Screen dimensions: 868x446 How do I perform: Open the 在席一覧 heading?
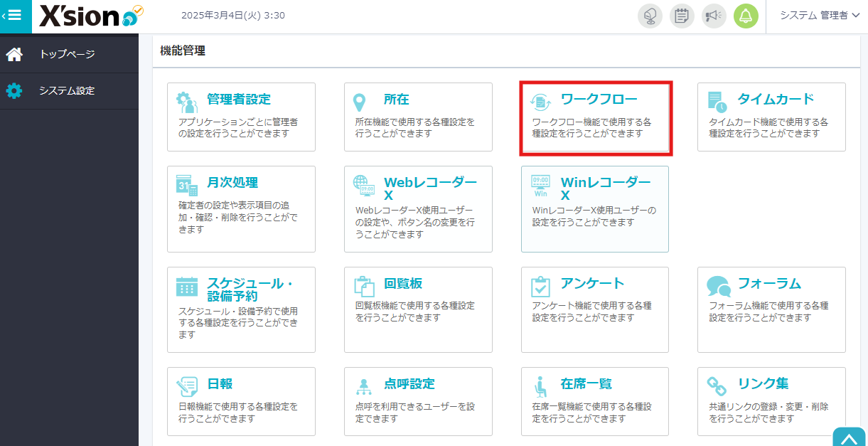click(586, 383)
